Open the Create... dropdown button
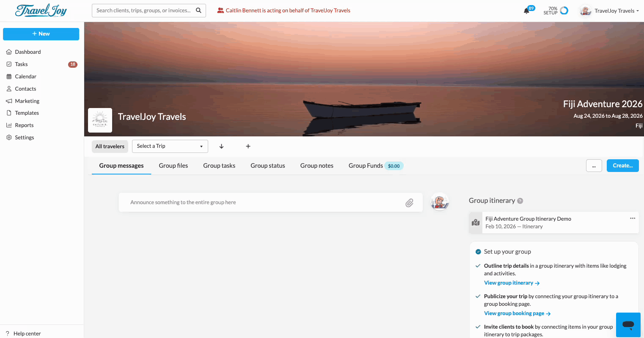The image size is (644, 338). 622,166
